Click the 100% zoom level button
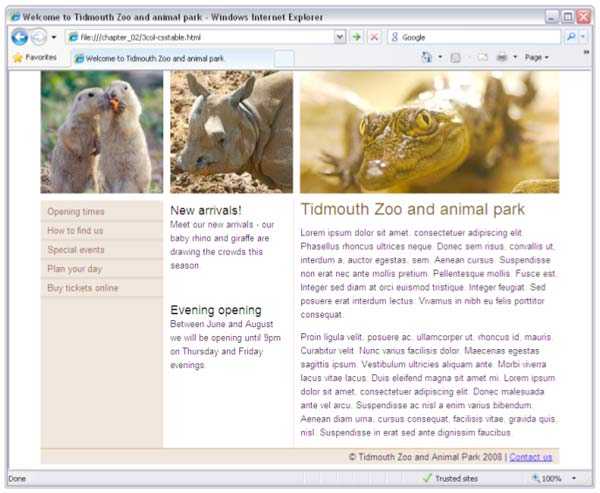Image resolution: width=600 pixels, height=493 pixels. click(546, 478)
